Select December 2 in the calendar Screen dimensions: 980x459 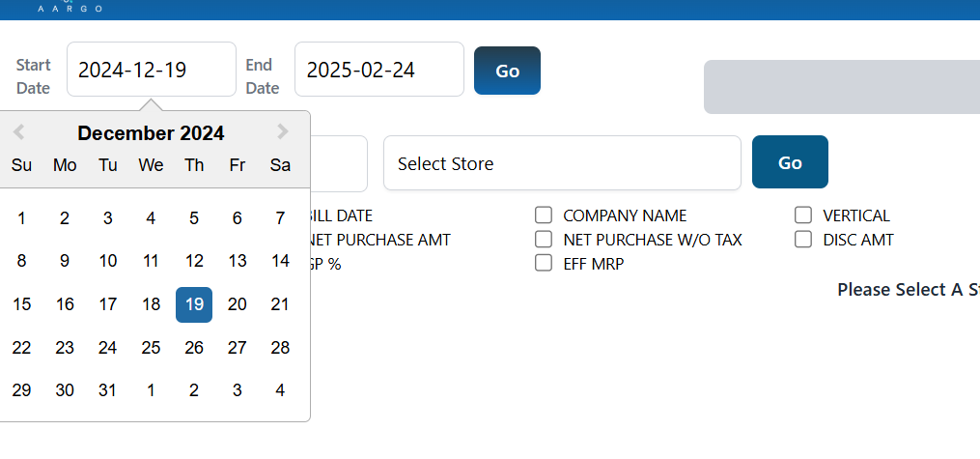(x=65, y=218)
